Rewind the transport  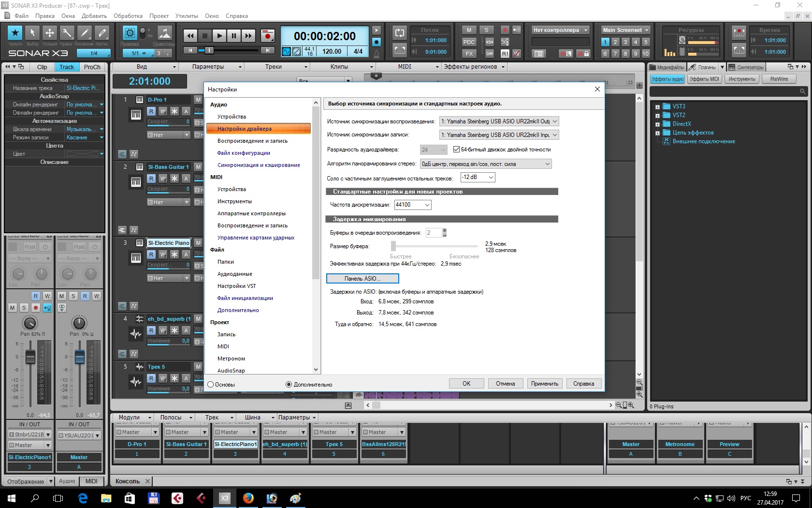pos(190,35)
